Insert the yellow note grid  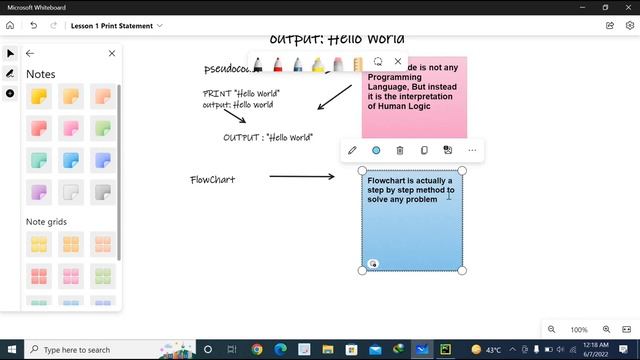pos(39,244)
